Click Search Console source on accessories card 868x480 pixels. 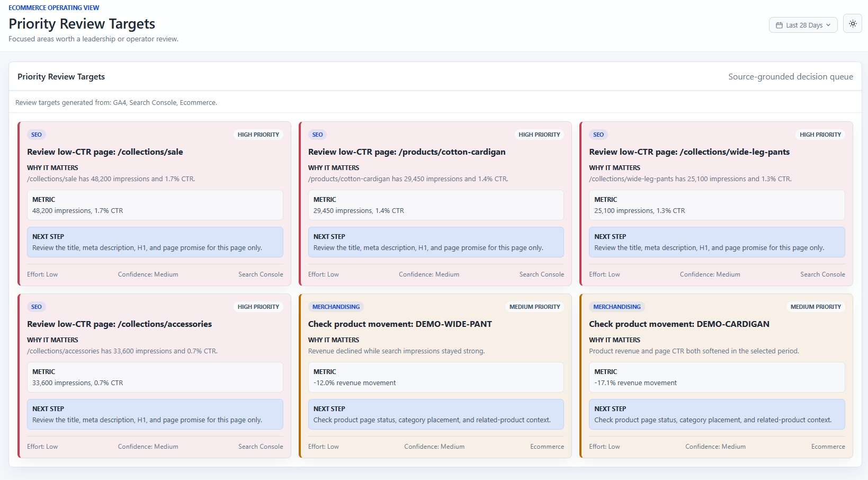pos(261,447)
